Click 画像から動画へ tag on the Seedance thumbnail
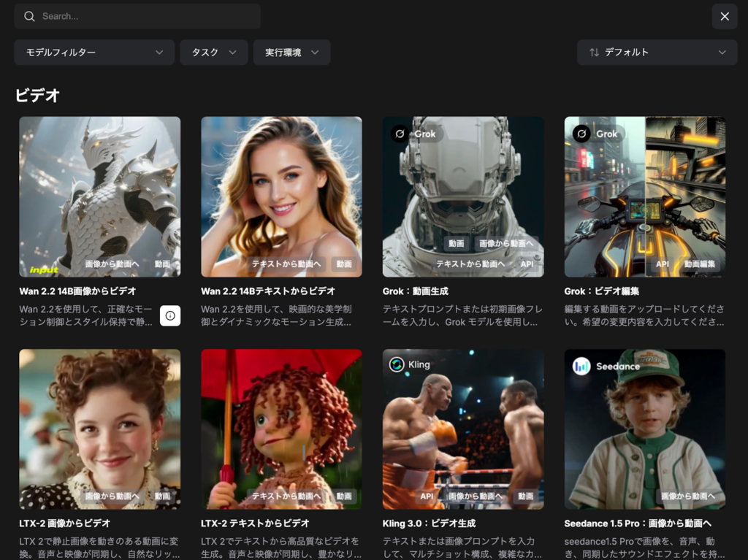 click(687, 496)
